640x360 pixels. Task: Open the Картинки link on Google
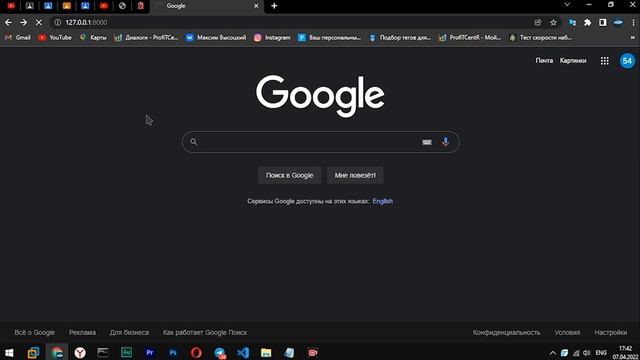(x=573, y=60)
